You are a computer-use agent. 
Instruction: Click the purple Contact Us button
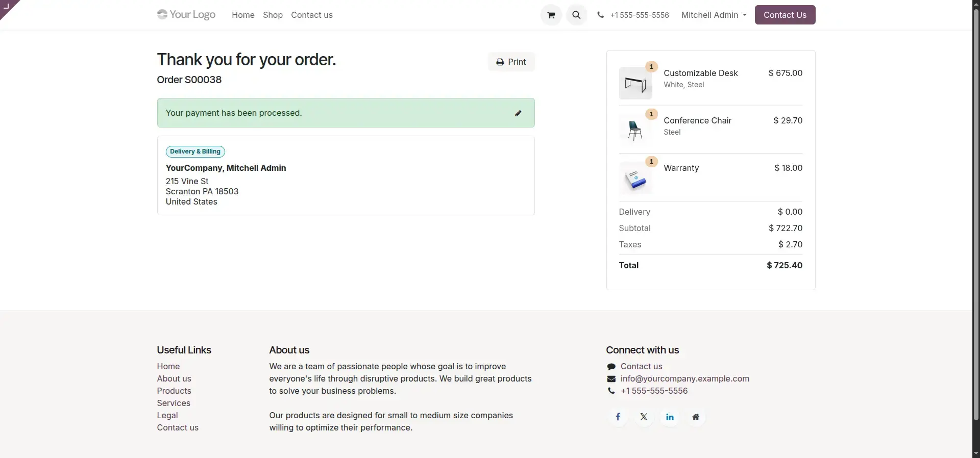coord(785,15)
